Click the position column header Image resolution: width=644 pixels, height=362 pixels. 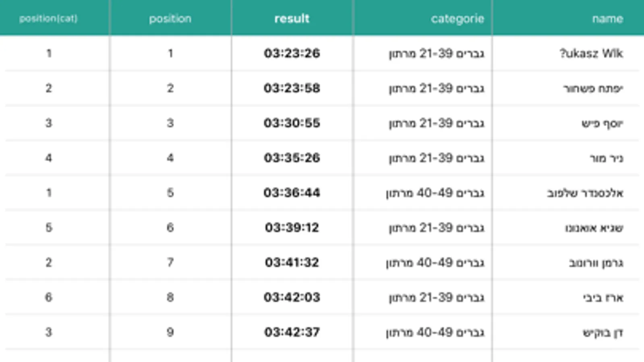170,19
